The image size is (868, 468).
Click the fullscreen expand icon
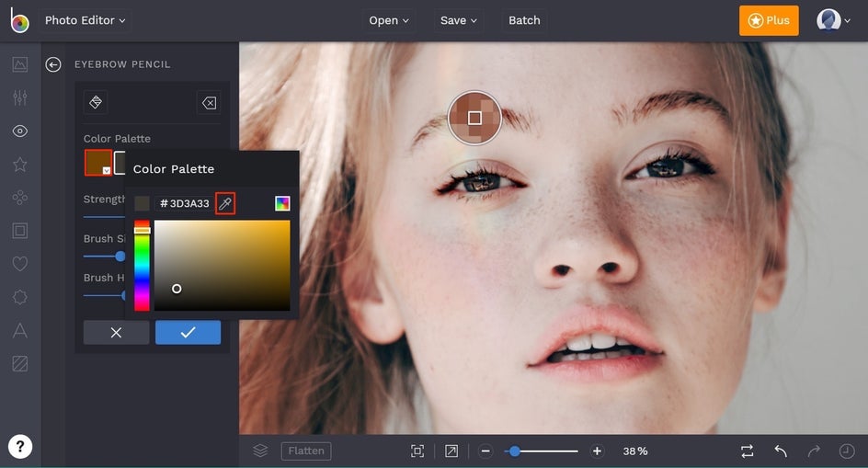tap(451, 451)
